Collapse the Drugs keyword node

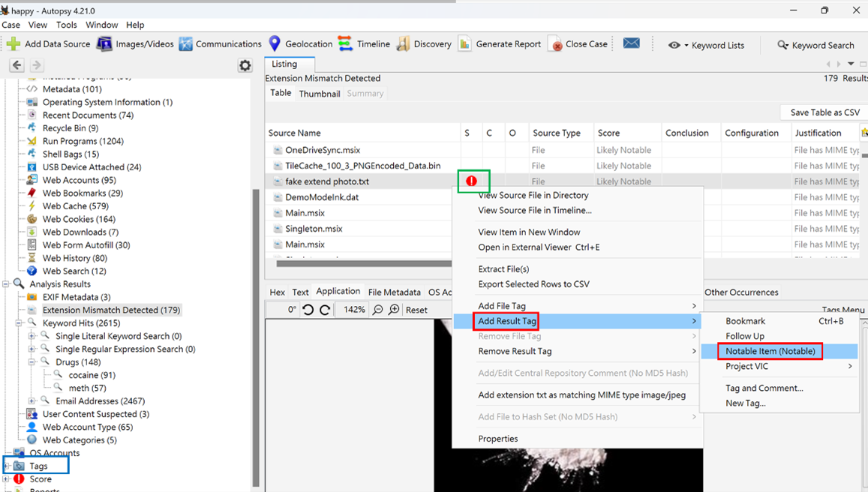[x=32, y=362]
